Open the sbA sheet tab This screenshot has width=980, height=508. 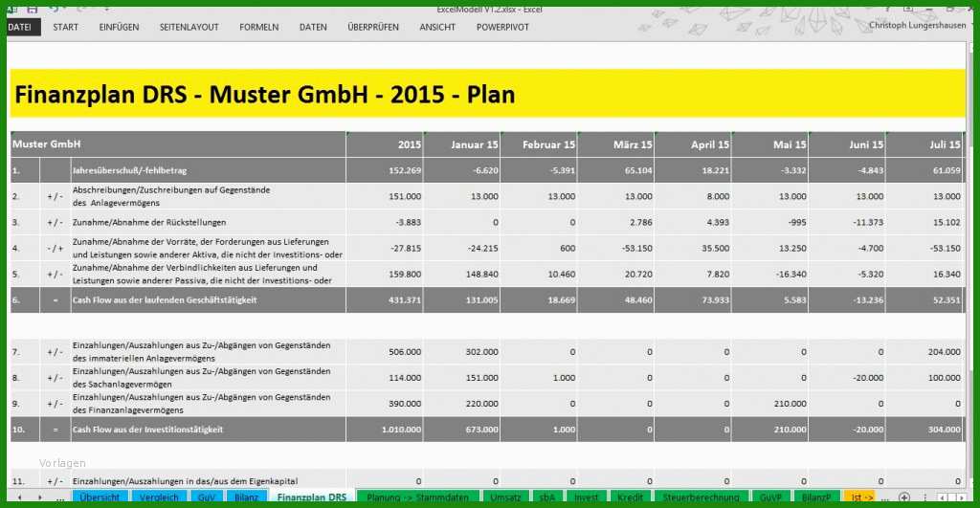tap(546, 497)
